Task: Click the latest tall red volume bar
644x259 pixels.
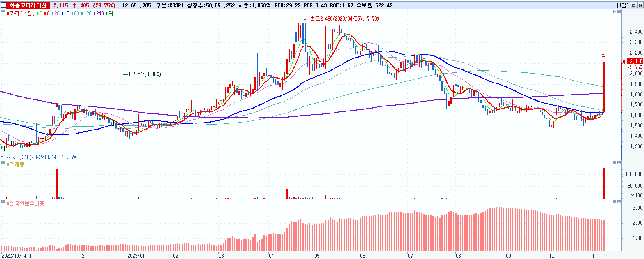Action: (x=604, y=183)
